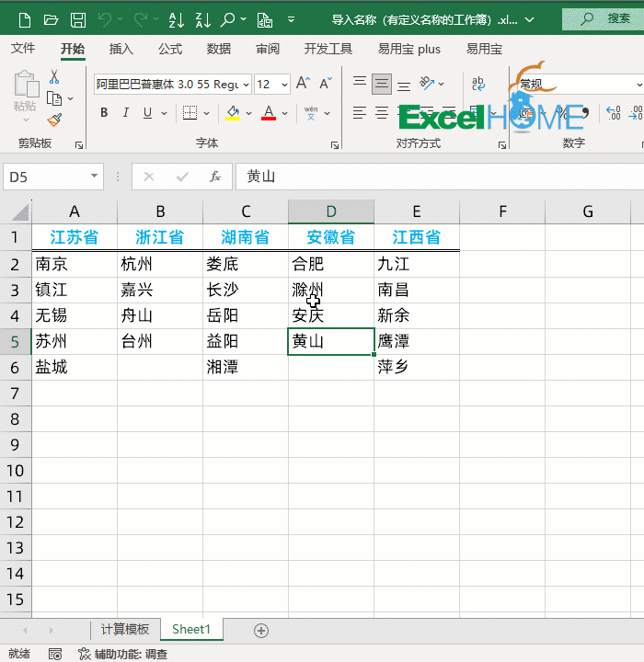
Task: Click the 搜索 search box
Action: click(x=603, y=18)
